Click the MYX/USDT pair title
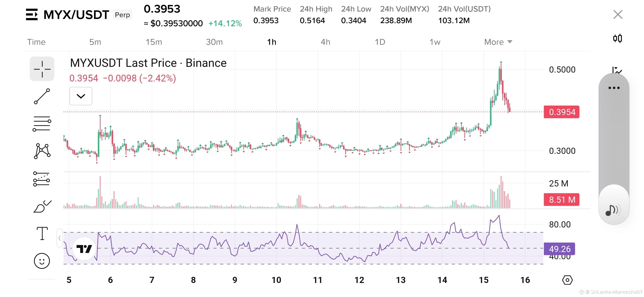Viewport: 644px width, 297px height. pyautogui.click(x=76, y=15)
